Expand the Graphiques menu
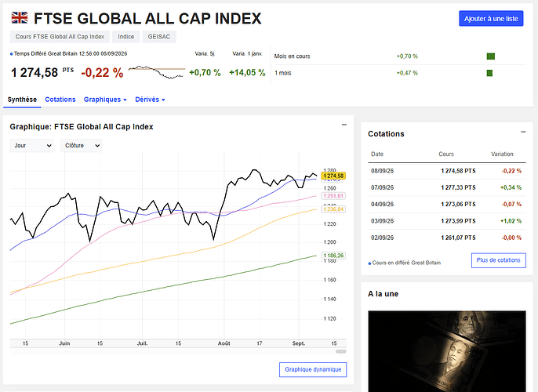Viewport: 538px width, 392px height. (105, 100)
